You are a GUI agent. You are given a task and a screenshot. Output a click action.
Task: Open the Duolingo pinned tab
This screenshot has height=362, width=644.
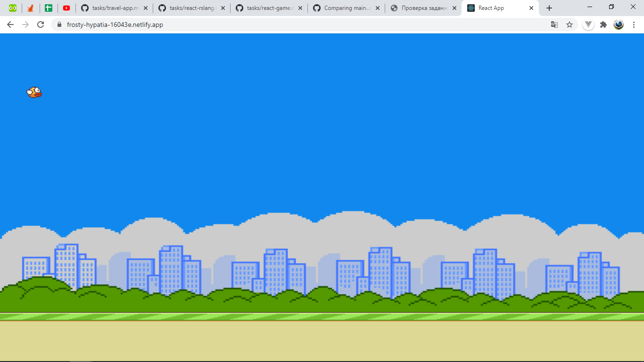coord(13,8)
